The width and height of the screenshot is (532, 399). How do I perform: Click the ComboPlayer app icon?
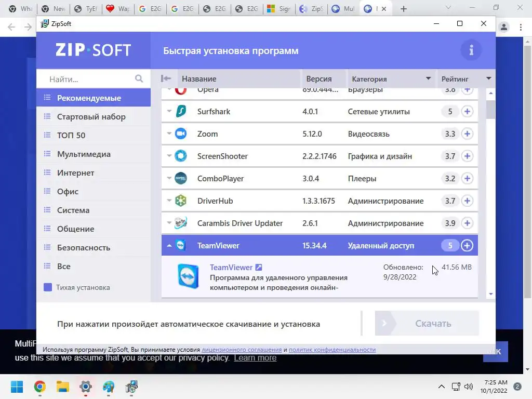(x=181, y=179)
